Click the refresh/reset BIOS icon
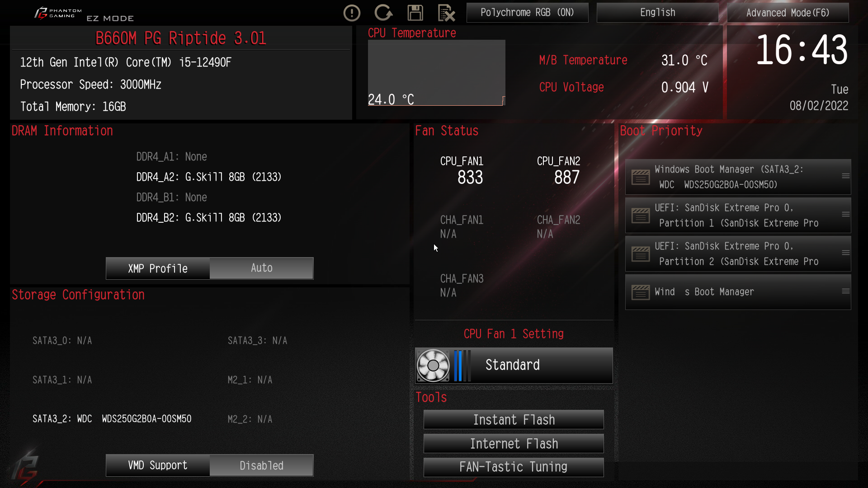The image size is (868, 488). click(x=384, y=12)
